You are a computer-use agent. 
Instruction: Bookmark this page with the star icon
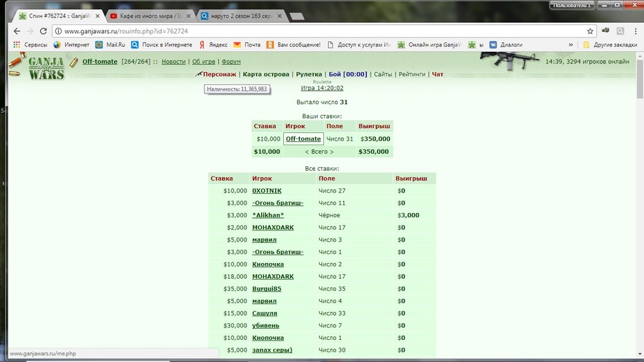tap(590, 31)
